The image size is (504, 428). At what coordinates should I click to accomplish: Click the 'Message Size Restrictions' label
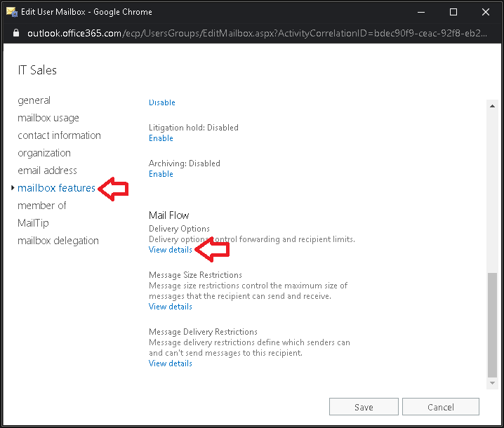(195, 275)
